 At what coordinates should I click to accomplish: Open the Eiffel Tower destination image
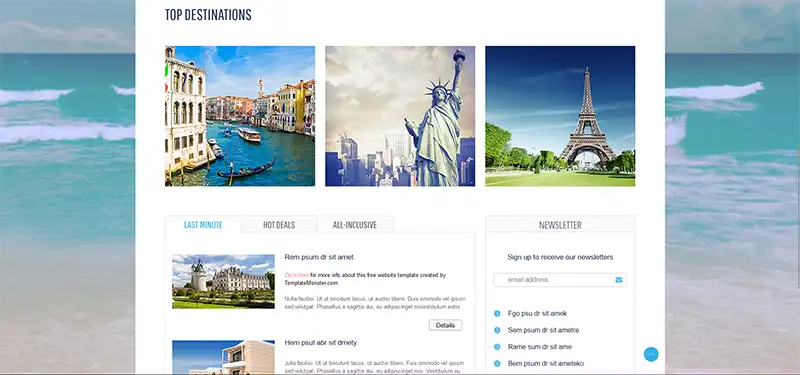pos(560,116)
